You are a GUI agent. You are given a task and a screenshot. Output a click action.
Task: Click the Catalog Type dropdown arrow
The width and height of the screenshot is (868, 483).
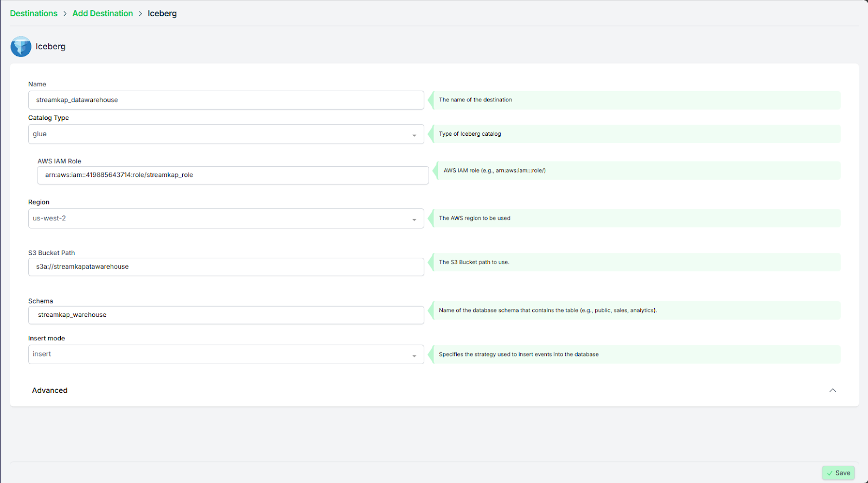tap(414, 135)
